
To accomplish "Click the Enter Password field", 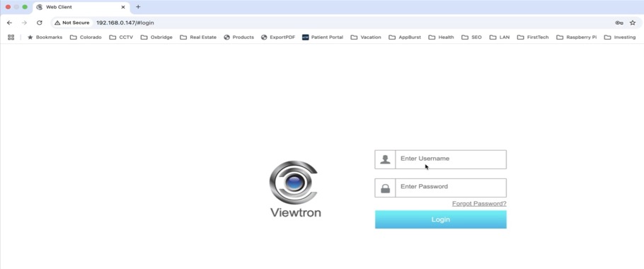I will pyautogui.click(x=451, y=188).
